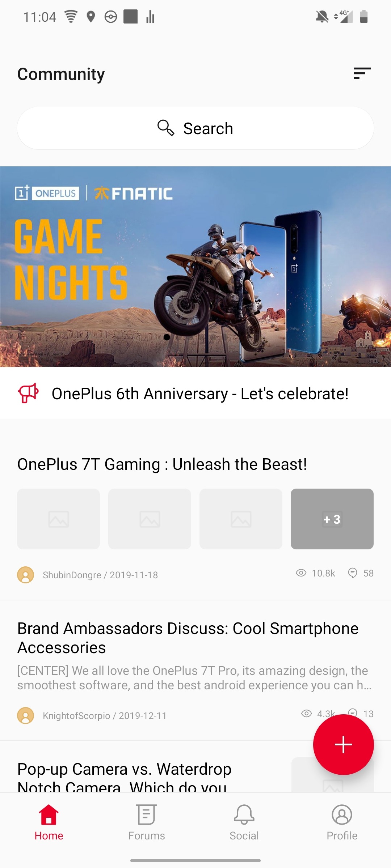Click the Search field
Viewport: 391px width, 868px height.
coord(195,128)
